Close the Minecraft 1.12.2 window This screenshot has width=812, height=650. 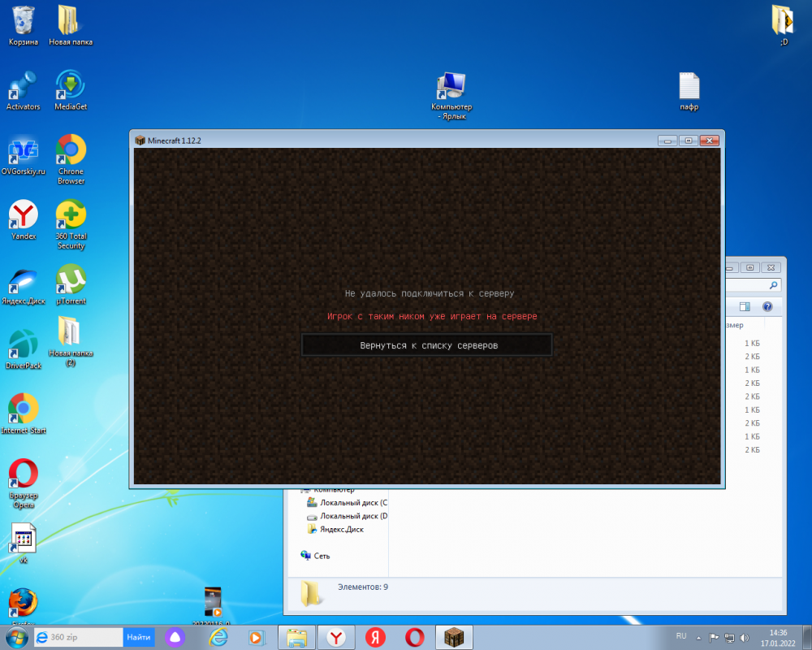point(709,141)
